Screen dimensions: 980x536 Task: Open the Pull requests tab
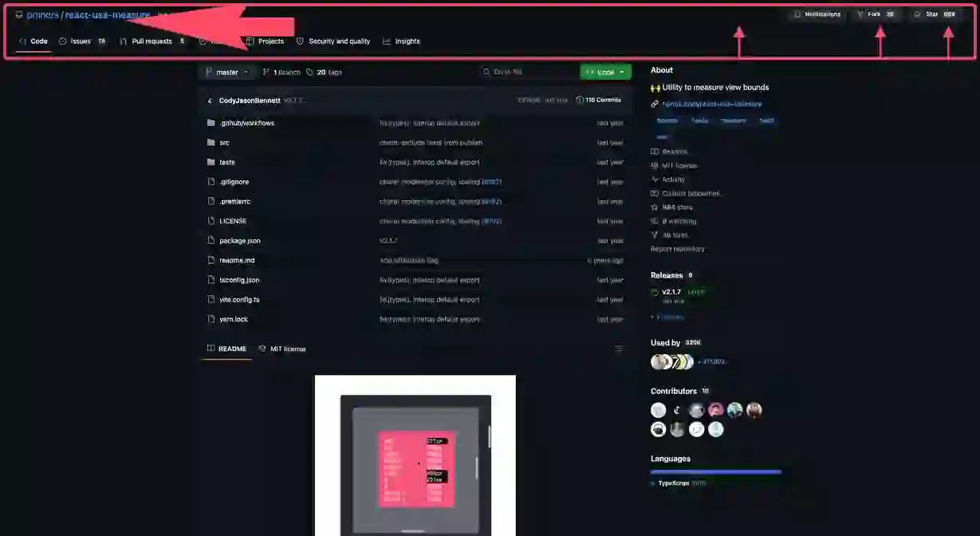pyautogui.click(x=151, y=41)
